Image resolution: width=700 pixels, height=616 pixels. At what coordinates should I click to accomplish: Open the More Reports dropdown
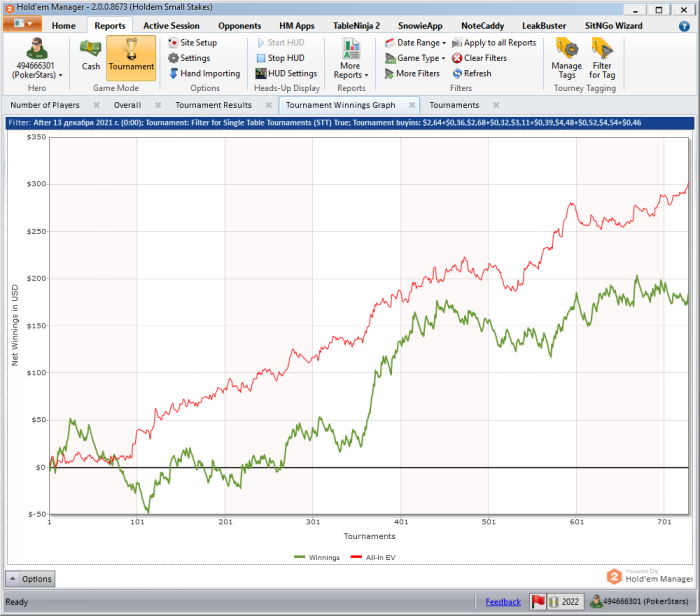pyautogui.click(x=351, y=58)
